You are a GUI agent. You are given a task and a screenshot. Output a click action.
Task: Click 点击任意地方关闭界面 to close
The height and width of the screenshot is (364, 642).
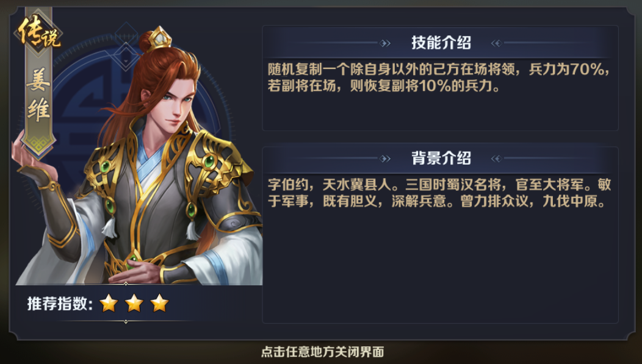[322, 352]
